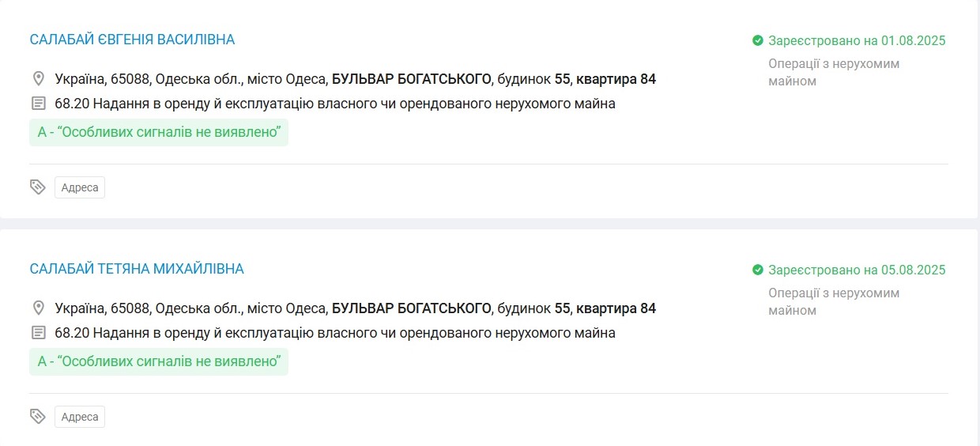Click Тетяна's address text with квартира 84

pyautogui.click(x=355, y=308)
